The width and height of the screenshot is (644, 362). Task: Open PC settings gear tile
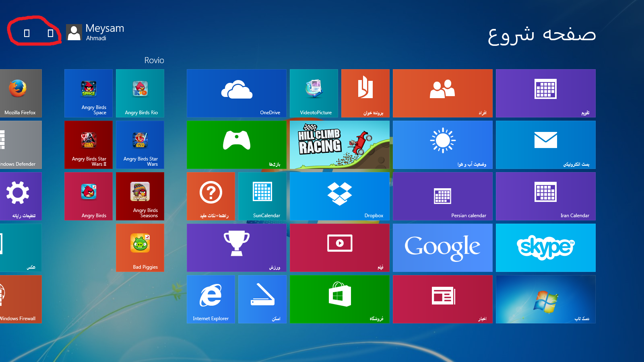[x=21, y=196]
